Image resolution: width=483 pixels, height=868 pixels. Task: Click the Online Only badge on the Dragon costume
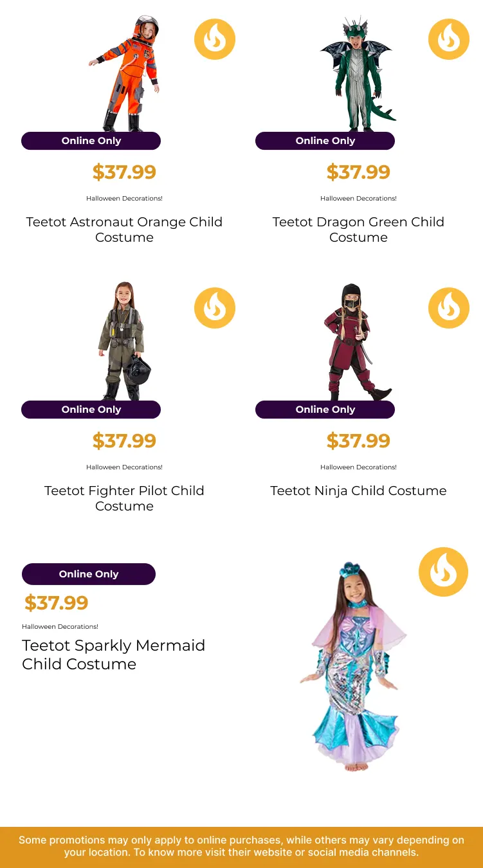point(325,141)
